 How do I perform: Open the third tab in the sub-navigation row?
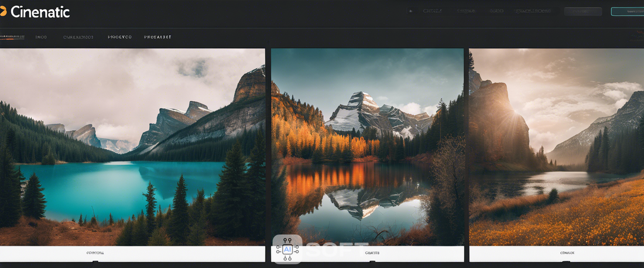tap(78, 37)
